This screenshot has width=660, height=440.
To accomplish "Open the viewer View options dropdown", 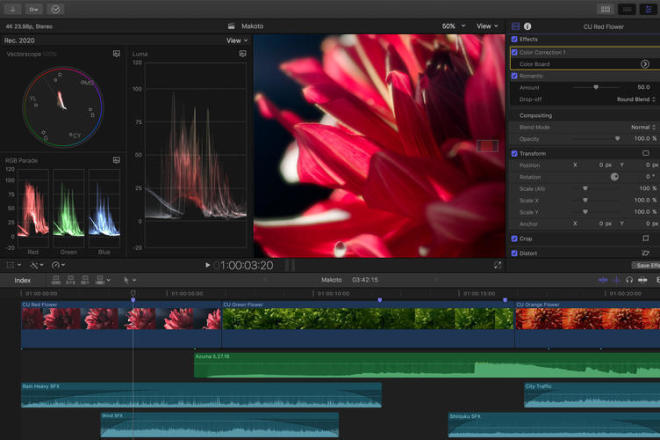I will [x=487, y=26].
